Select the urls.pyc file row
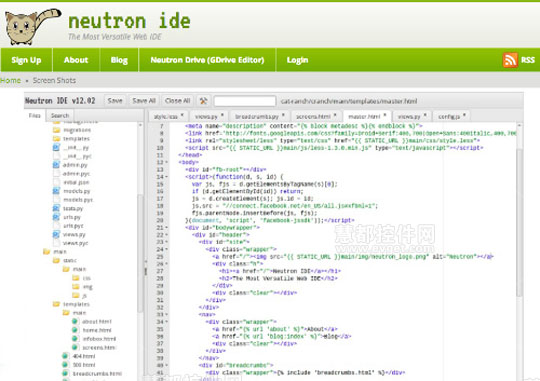The width and height of the screenshot is (540, 381). pos(73,226)
